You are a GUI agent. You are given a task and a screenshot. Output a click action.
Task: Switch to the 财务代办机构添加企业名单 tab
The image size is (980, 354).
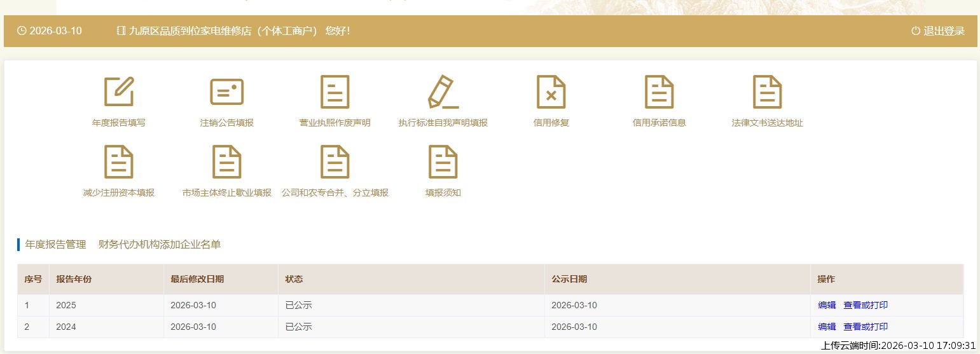pos(160,245)
